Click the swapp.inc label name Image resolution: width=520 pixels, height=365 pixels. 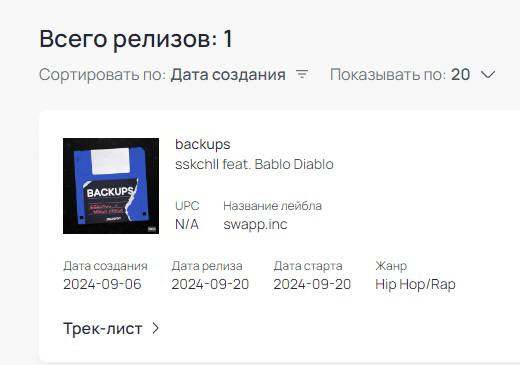[255, 224]
